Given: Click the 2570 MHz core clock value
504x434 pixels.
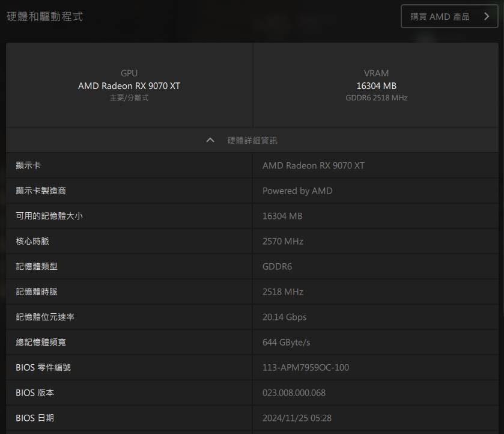Looking at the screenshot, I should pos(282,241).
